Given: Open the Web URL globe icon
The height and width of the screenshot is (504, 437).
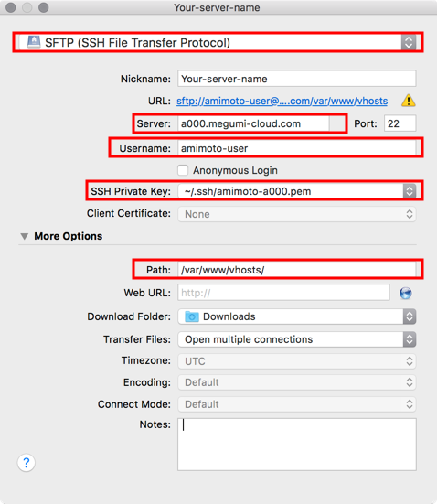Looking at the screenshot, I should (406, 293).
